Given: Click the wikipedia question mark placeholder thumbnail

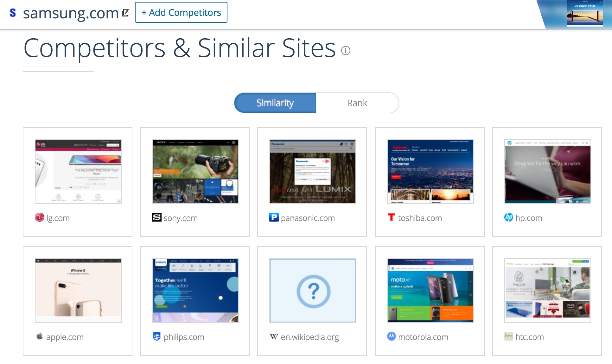Looking at the screenshot, I should click(313, 291).
